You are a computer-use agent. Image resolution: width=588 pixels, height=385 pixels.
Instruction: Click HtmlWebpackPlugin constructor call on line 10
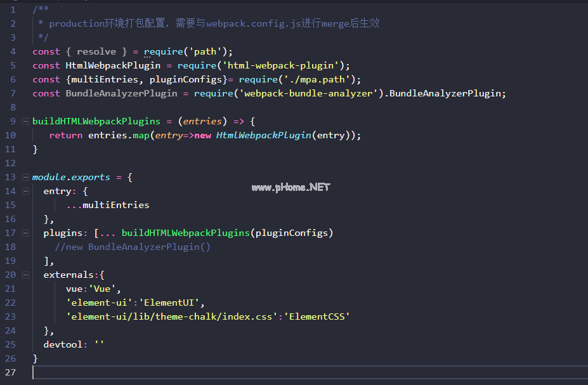pyautogui.click(x=263, y=135)
